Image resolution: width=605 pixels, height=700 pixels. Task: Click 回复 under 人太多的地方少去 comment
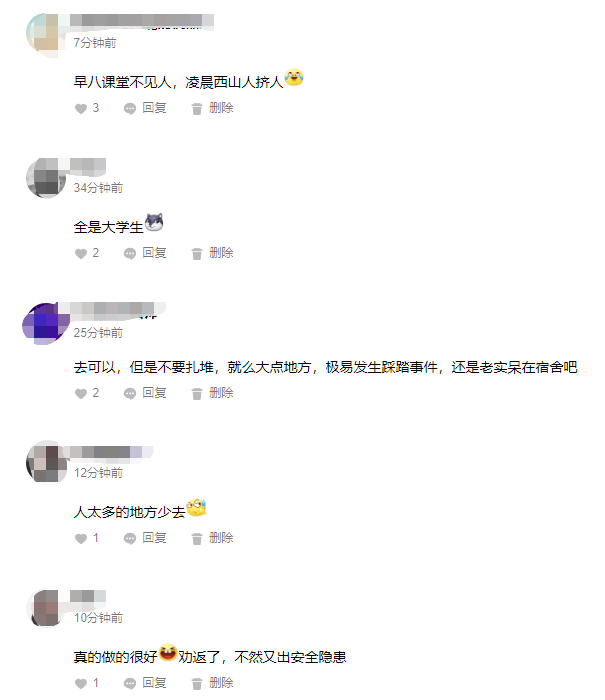pos(154,538)
